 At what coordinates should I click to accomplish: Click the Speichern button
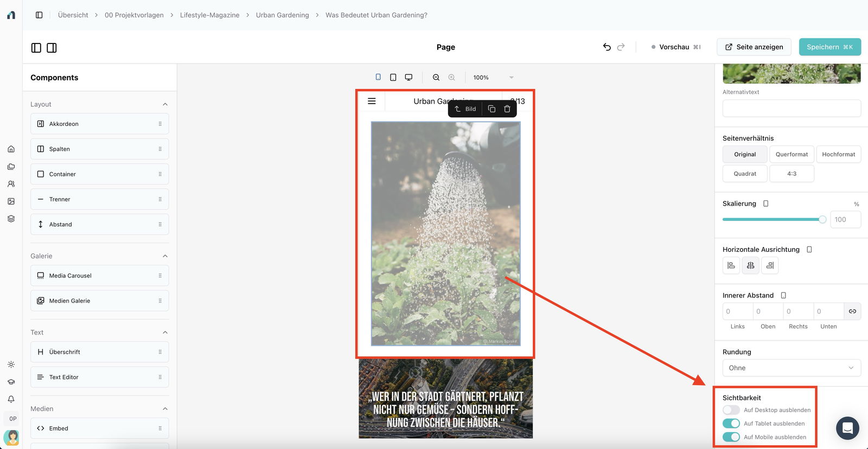[829, 47]
